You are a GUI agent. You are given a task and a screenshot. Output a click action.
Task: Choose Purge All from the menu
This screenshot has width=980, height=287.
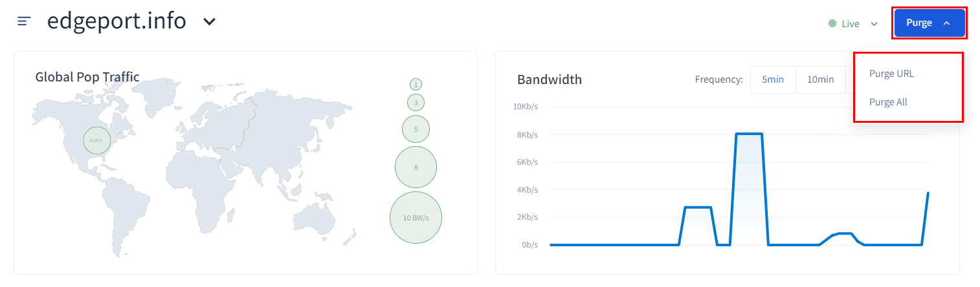[888, 102]
